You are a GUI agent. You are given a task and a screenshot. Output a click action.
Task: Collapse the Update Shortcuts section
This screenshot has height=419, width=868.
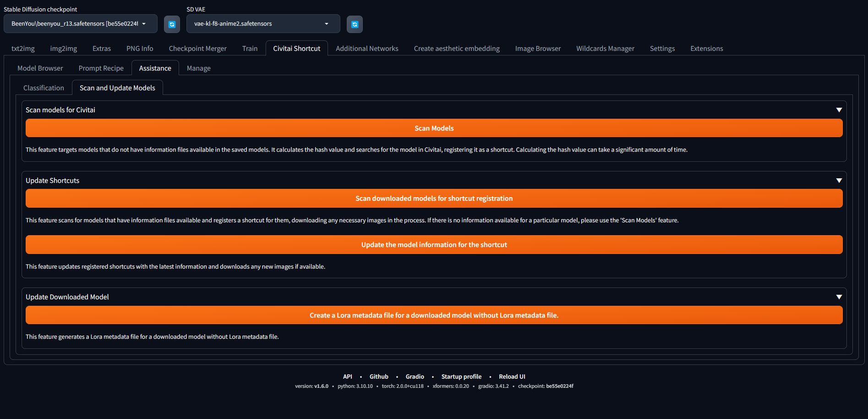(839, 180)
